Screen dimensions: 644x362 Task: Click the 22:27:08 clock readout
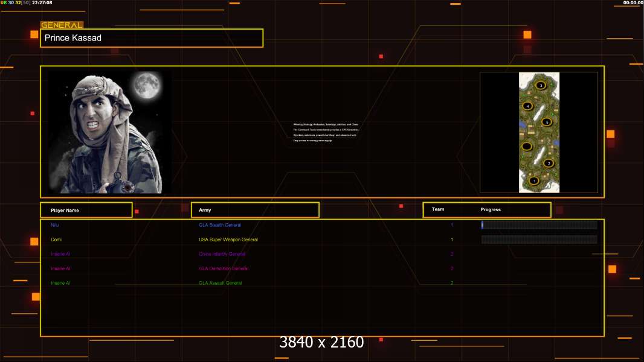click(42, 2)
